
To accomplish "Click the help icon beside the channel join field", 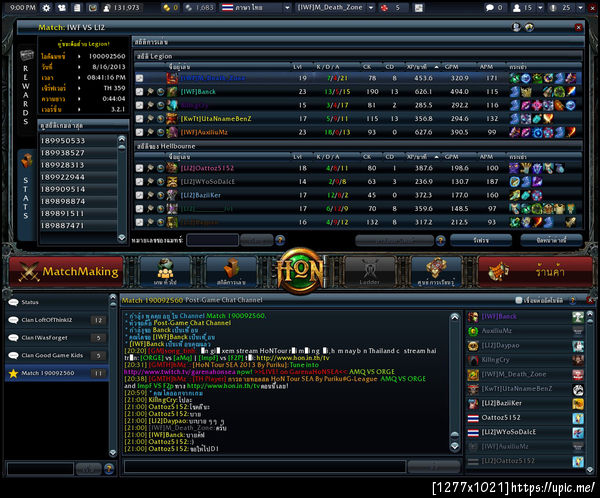I will [109, 469].
